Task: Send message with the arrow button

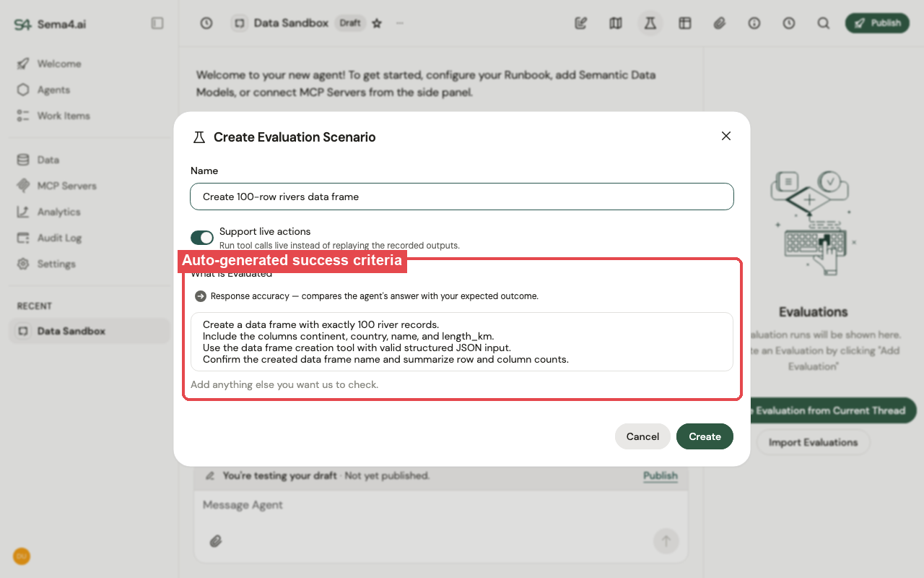Action: [666, 540]
